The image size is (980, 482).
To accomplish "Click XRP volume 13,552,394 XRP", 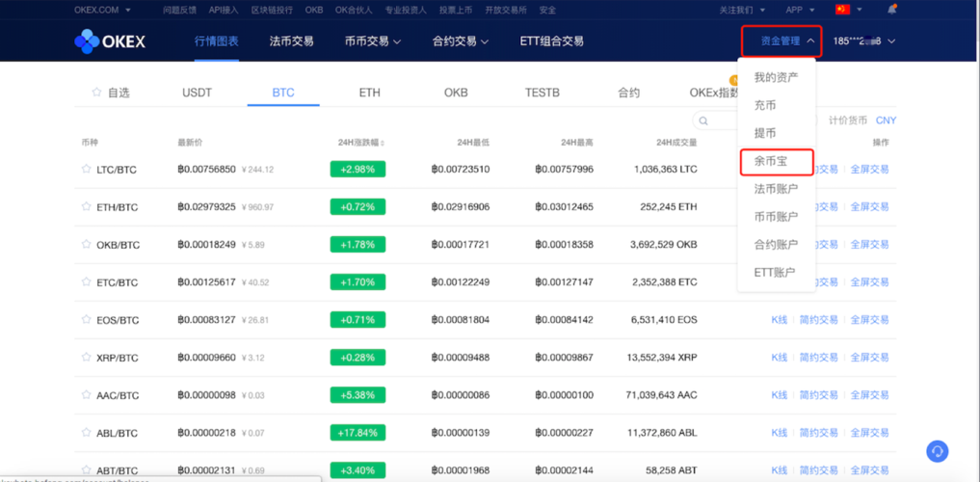I will (661, 357).
